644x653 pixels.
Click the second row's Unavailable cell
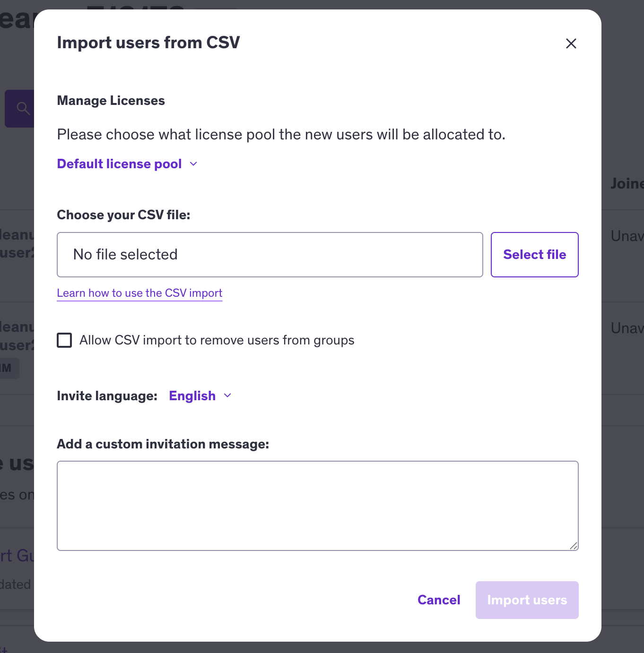click(x=627, y=328)
